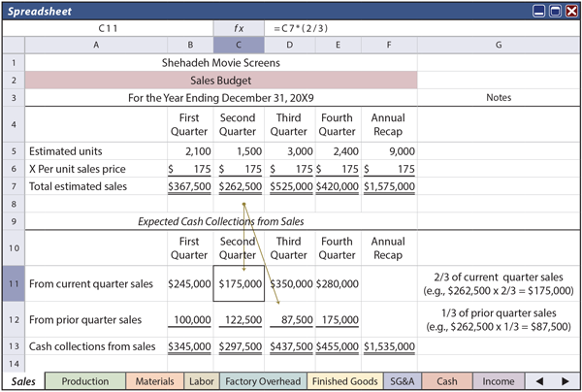This screenshot has height=392, width=582.
Task: Select the $297,500 cash collections cell
Action: [239, 346]
